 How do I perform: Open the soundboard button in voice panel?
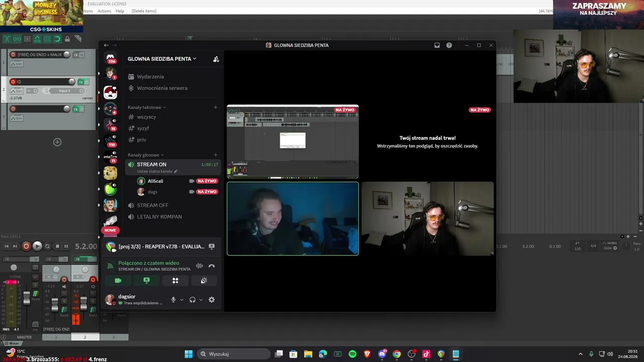pyautogui.click(x=204, y=281)
